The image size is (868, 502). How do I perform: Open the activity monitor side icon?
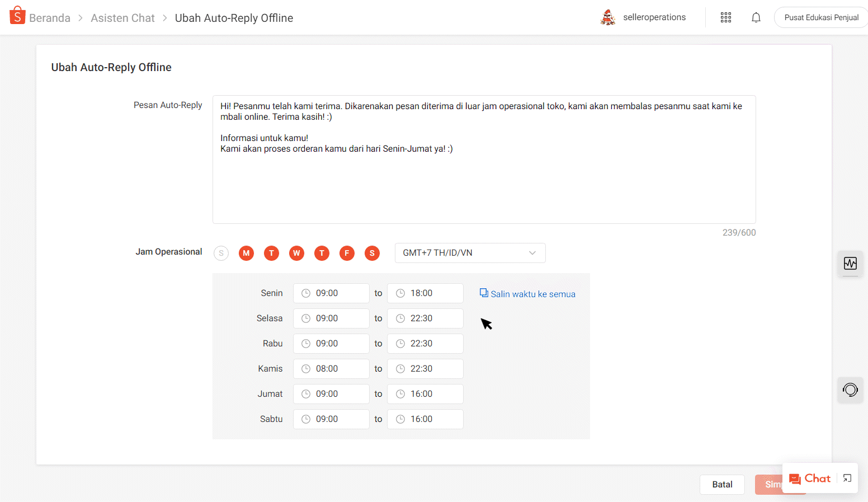click(x=850, y=263)
